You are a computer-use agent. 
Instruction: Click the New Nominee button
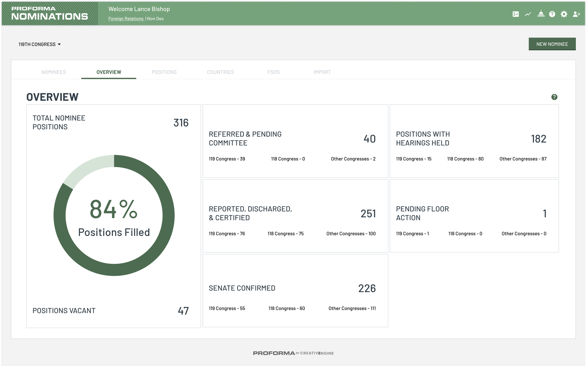(552, 44)
